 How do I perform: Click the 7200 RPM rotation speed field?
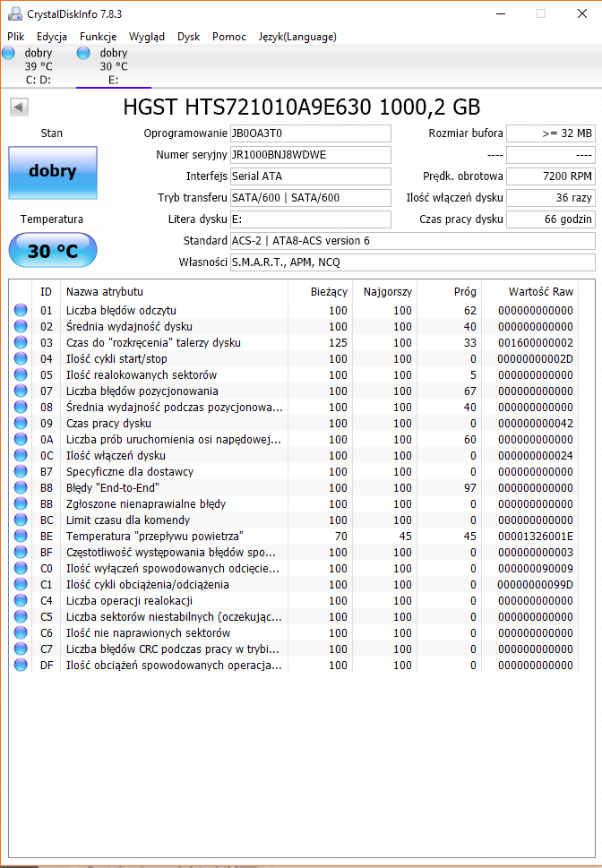[551, 176]
